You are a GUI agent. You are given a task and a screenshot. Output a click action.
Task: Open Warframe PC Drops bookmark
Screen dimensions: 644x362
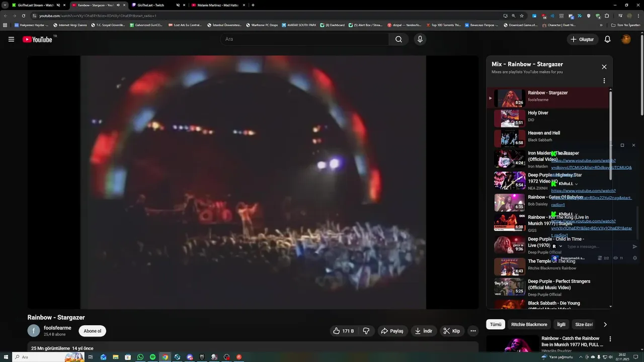pos(262,25)
